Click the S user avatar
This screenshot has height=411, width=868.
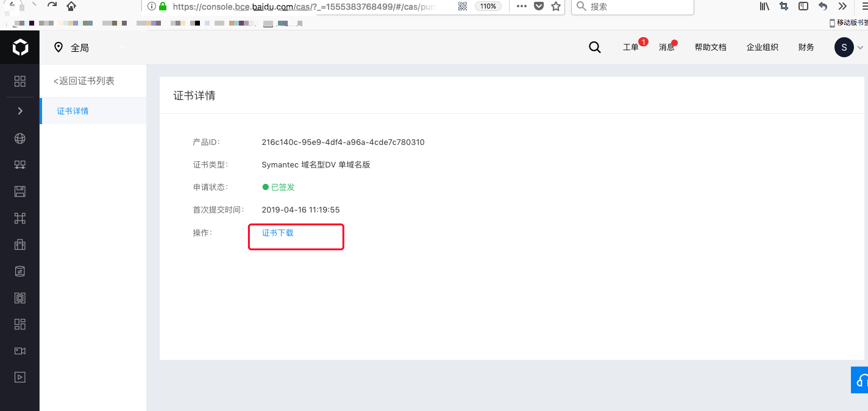844,47
